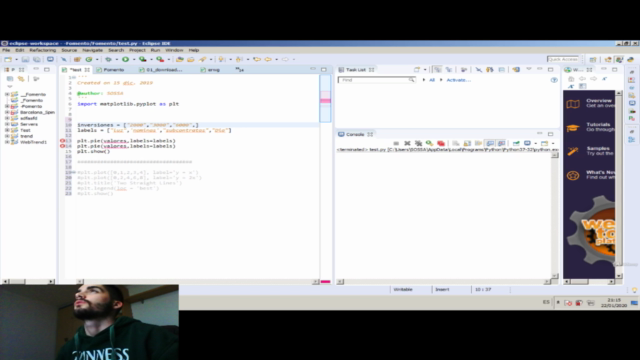Click the Debug bug icon in the toolbar
The height and width of the screenshot is (360, 640).
[109, 60]
